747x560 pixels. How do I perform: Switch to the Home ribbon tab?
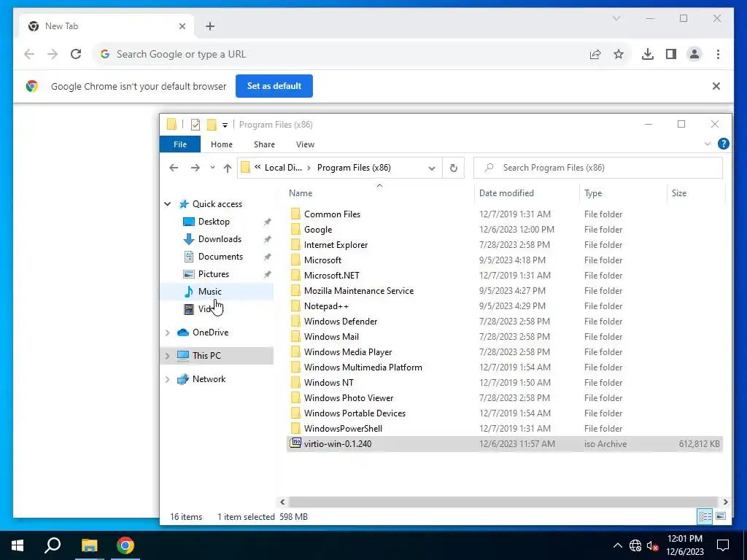[x=222, y=144]
